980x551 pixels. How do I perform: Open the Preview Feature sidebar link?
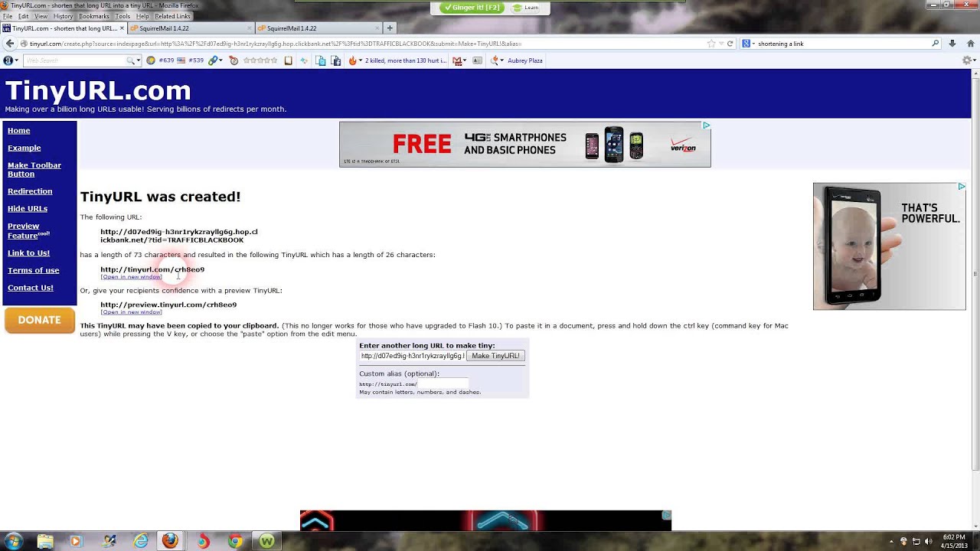(x=28, y=230)
